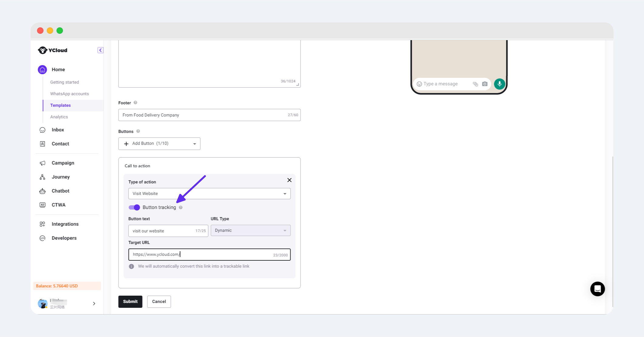Click the Campaign megaphone icon
This screenshot has height=337, width=644.
(x=43, y=163)
